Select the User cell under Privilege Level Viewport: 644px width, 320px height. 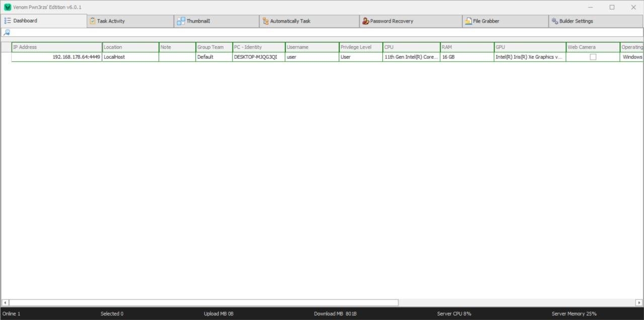pos(361,57)
